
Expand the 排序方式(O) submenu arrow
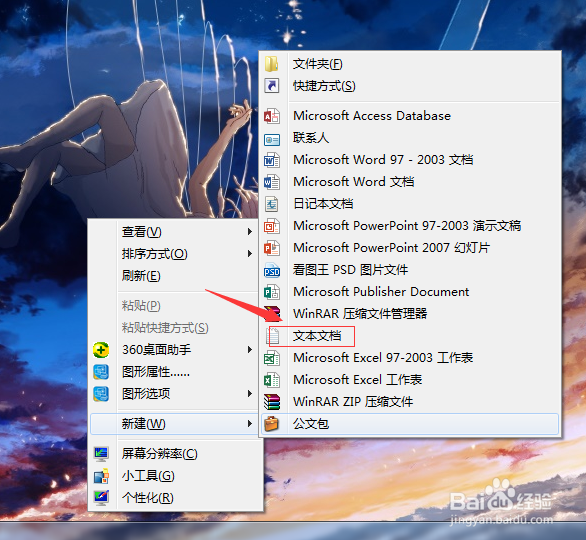click(250, 254)
